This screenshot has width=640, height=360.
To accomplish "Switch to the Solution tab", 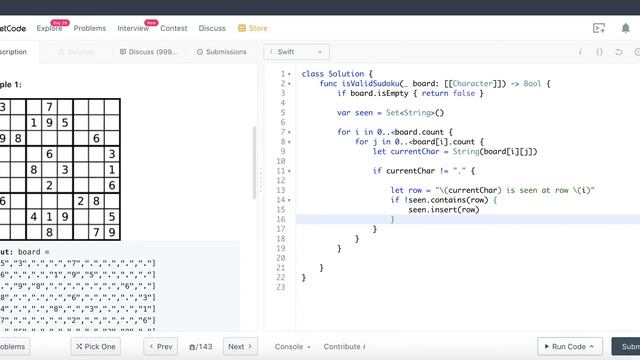I will coord(76,52).
